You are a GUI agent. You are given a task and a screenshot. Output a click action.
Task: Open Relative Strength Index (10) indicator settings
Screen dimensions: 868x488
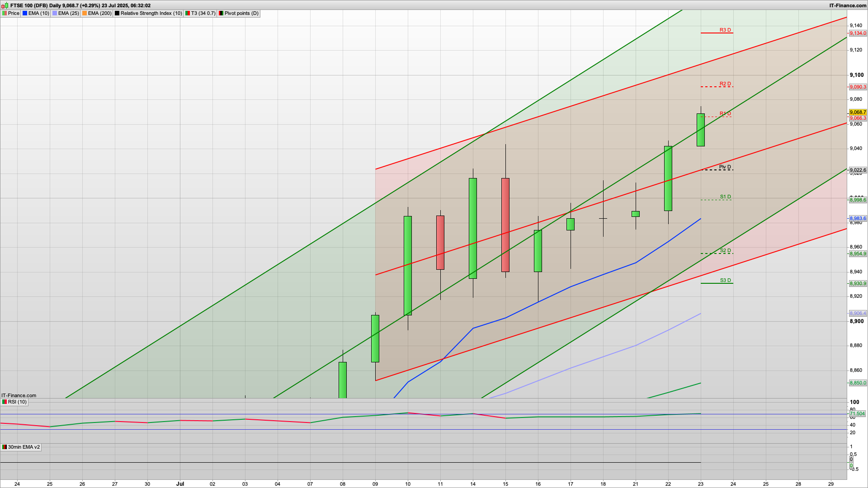click(x=148, y=13)
